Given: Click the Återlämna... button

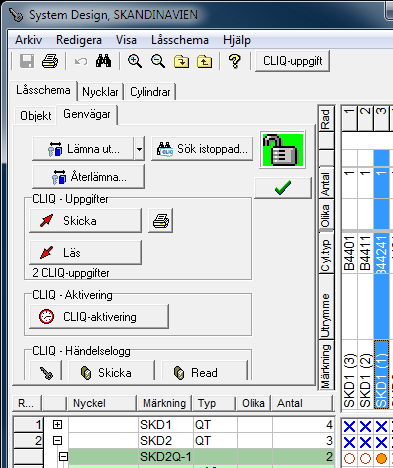Looking at the screenshot, I should coord(88,177).
